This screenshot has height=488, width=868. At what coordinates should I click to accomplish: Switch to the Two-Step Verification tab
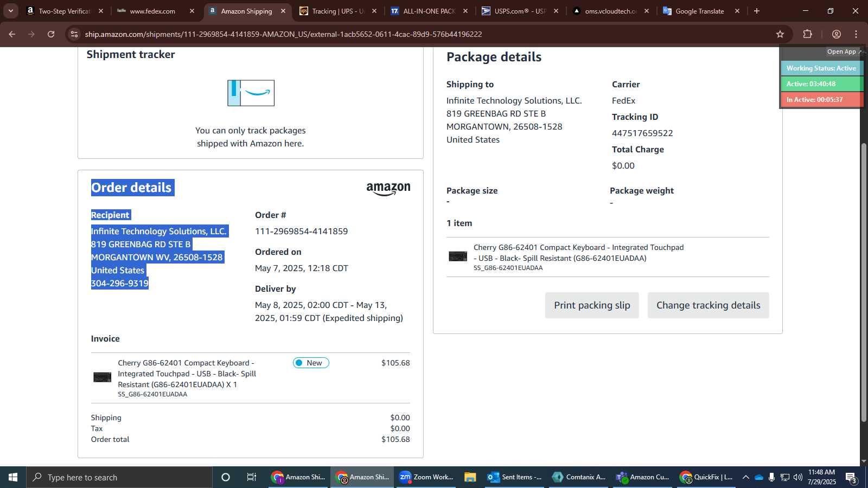(x=65, y=11)
